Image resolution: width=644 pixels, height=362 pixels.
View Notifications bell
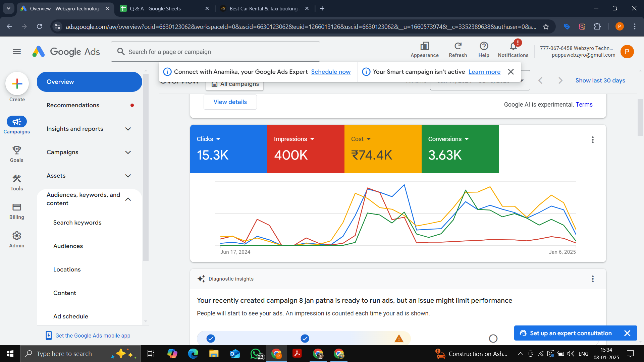coord(513,50)
